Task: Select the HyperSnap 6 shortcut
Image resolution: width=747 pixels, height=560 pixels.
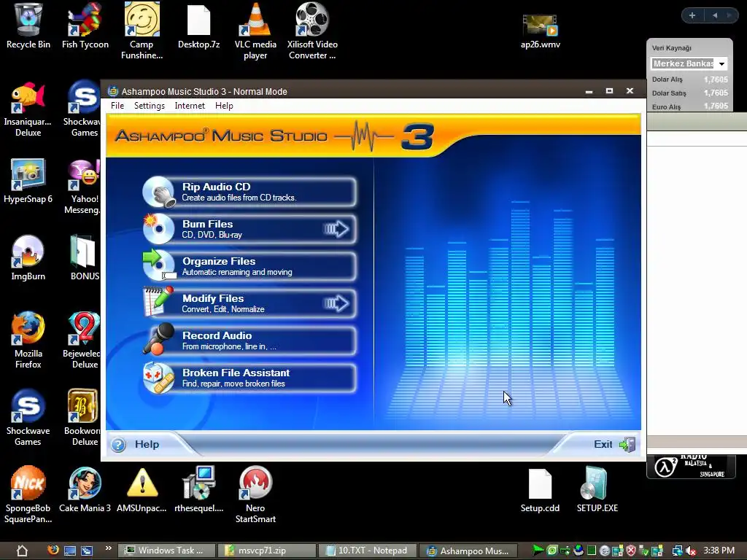Action: point(28,181)
